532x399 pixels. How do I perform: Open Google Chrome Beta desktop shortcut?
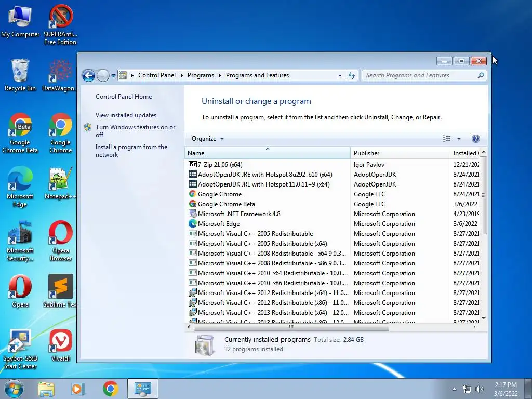[x=20, y=132]
